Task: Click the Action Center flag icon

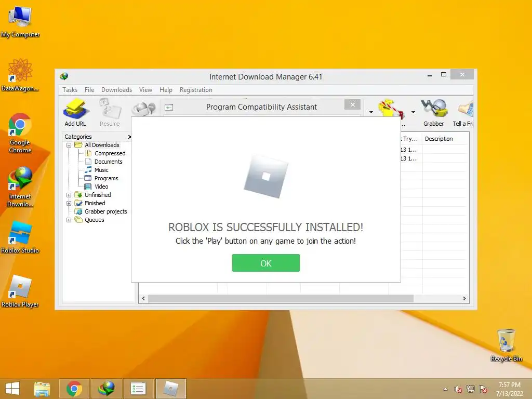Action: click(483, 389)
